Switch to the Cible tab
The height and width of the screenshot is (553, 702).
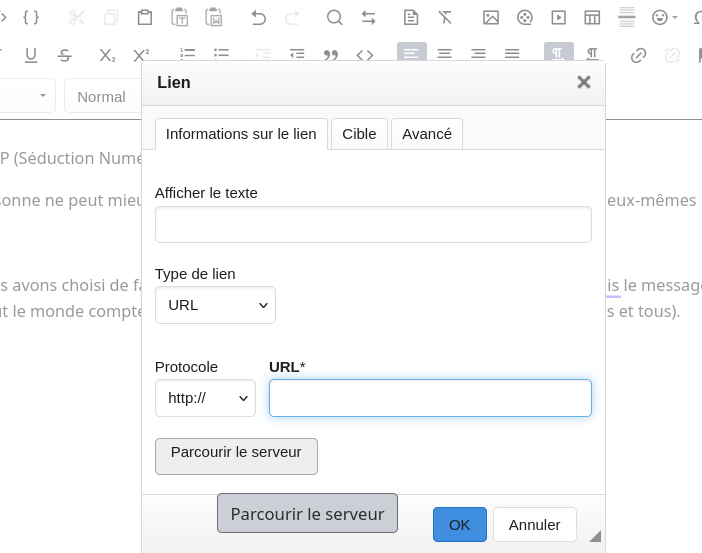360,134
